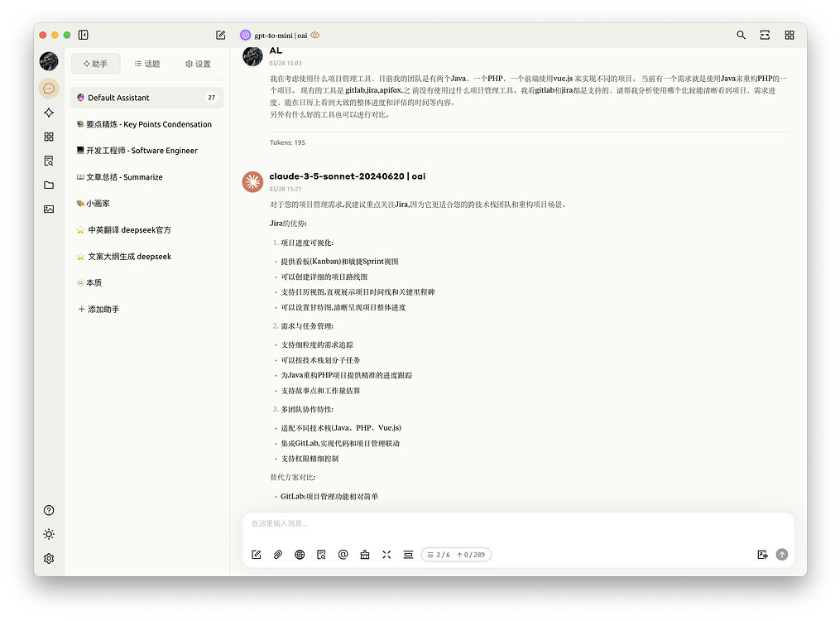Toggle the web search globe icon
This screenshot has width=840, height=621.
coord(300,555)
